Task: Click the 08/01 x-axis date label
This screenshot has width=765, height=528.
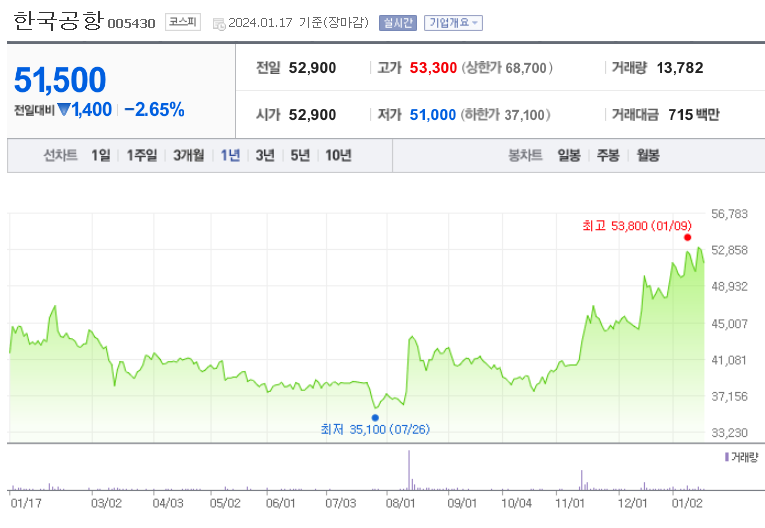Action: 401,503
